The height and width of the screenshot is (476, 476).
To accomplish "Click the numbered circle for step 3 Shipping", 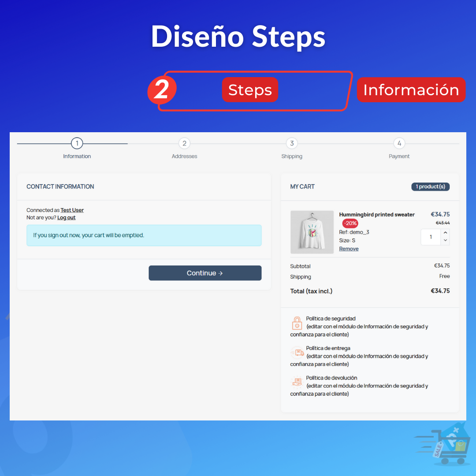I will (292, 143).
